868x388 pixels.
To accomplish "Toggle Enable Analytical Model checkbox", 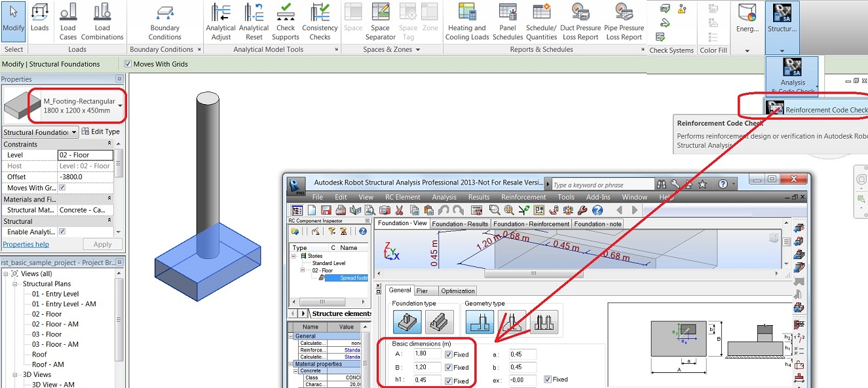I will 62,232.
